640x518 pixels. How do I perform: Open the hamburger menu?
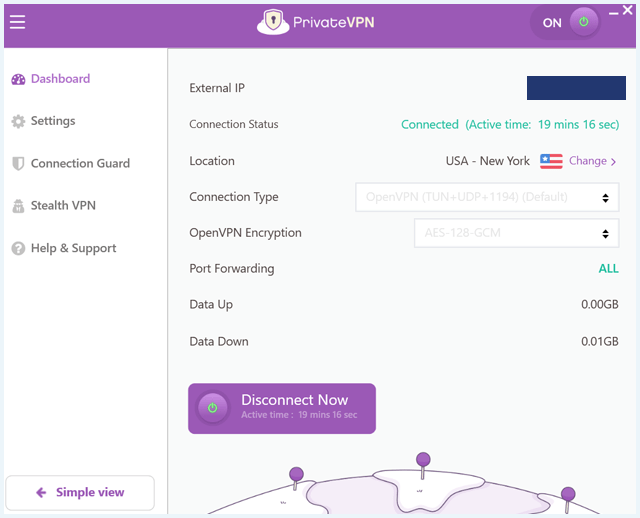pyautogui.click(x=18, y=22)
